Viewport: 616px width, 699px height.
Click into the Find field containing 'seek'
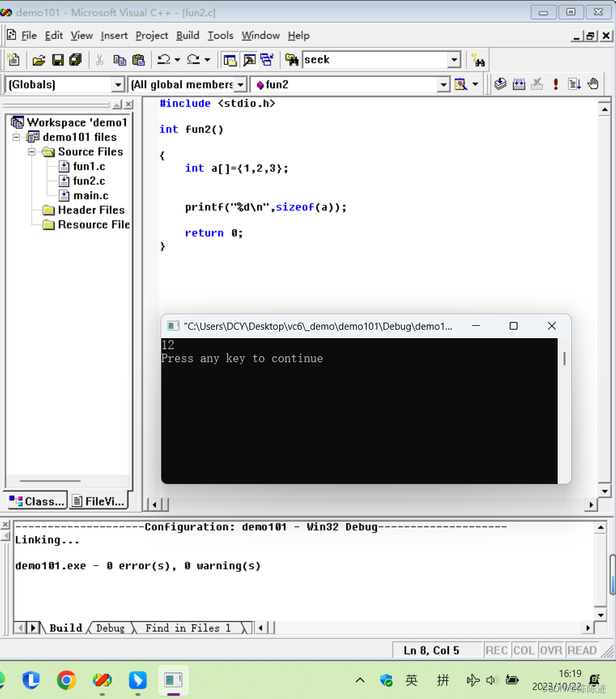376,60
